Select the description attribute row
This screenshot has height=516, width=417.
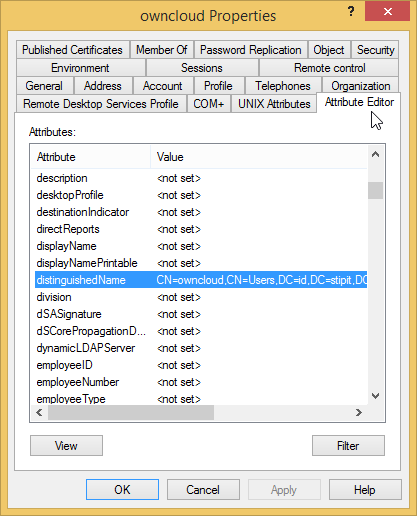click(201, 178)
